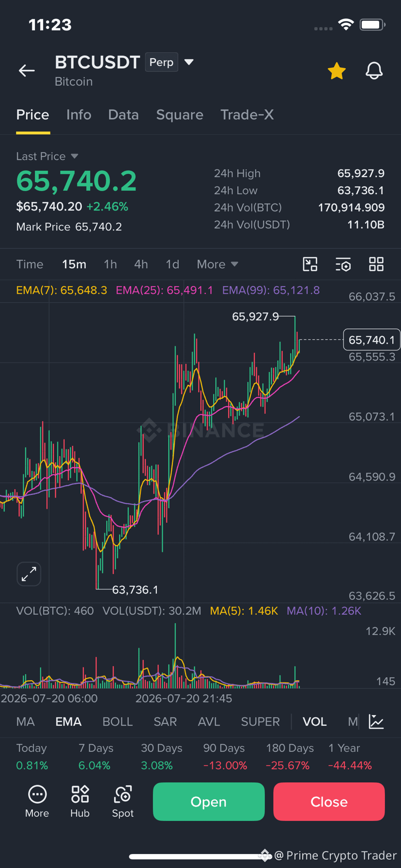
Task: Select the EMA indicator
Action: pyautogui.click(x=68, y=722)
